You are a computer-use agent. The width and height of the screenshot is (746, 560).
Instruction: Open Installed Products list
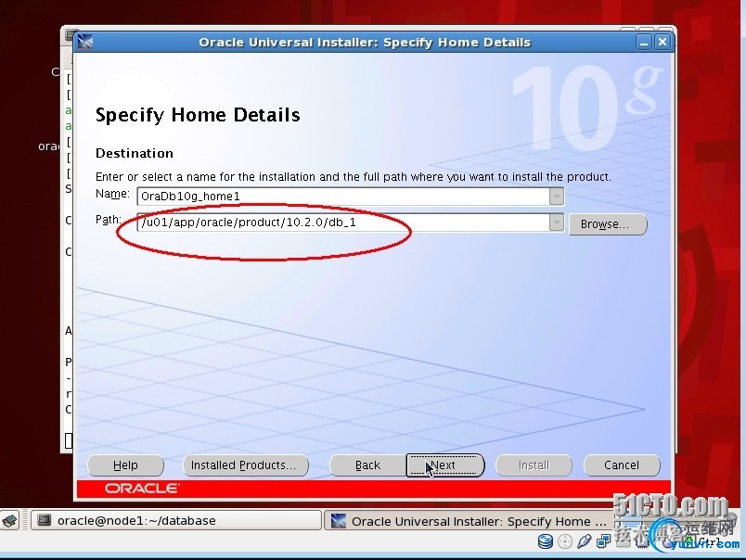246,465
